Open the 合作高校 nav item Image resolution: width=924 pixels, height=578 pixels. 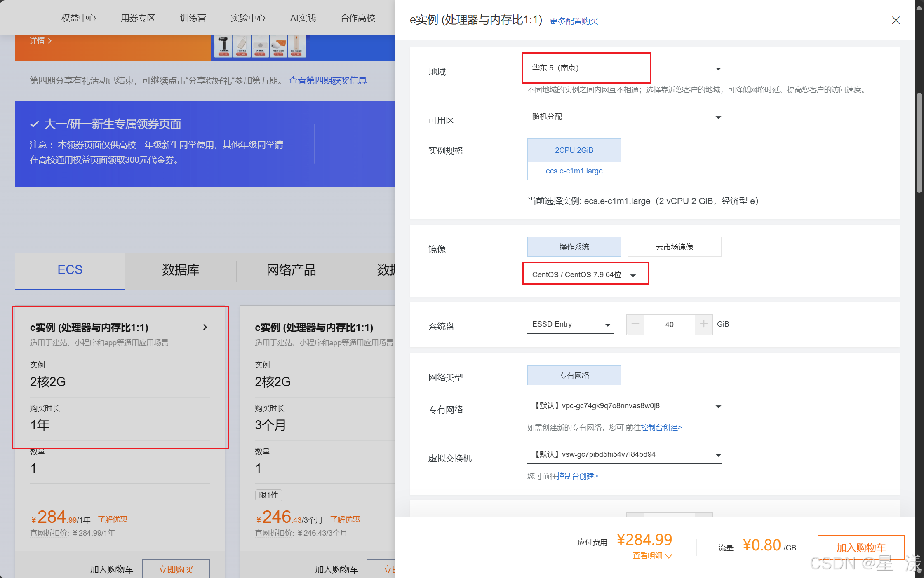pos(358,18)
